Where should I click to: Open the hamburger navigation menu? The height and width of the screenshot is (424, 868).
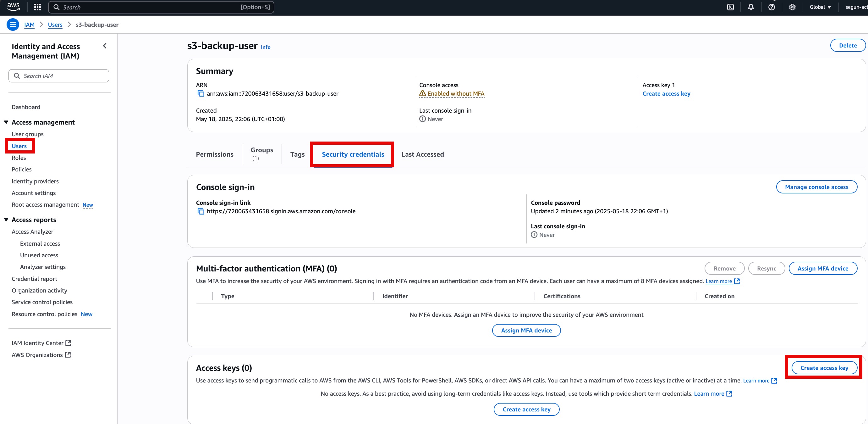[13, 24]
